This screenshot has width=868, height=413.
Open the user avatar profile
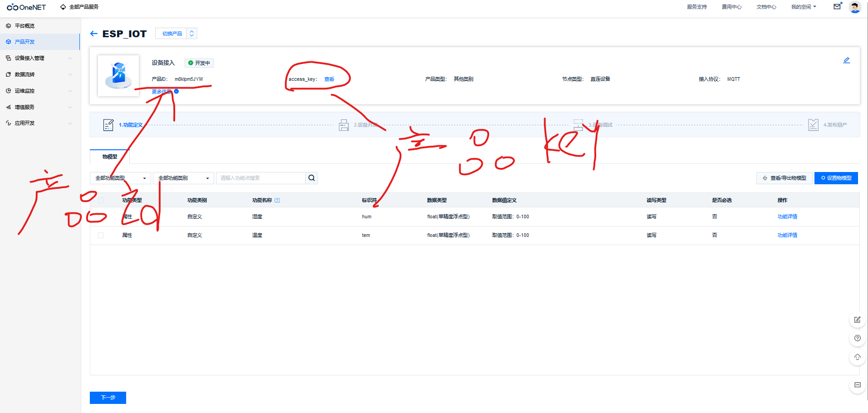[855, 7]
